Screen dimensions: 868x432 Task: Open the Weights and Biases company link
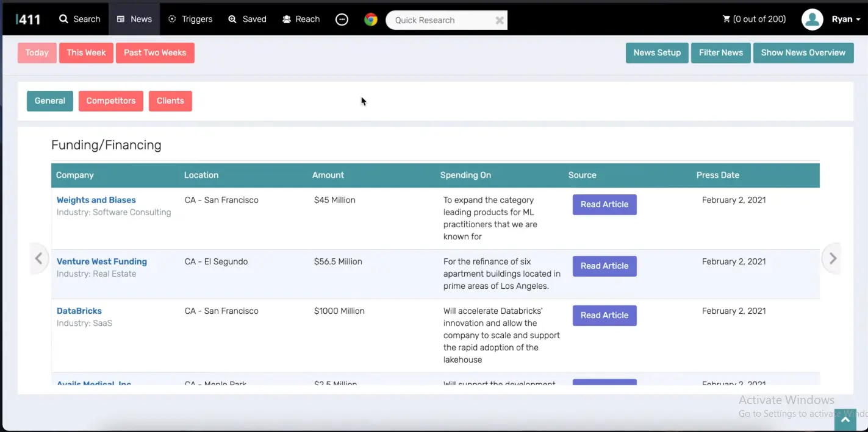click(x=96, y=200)
